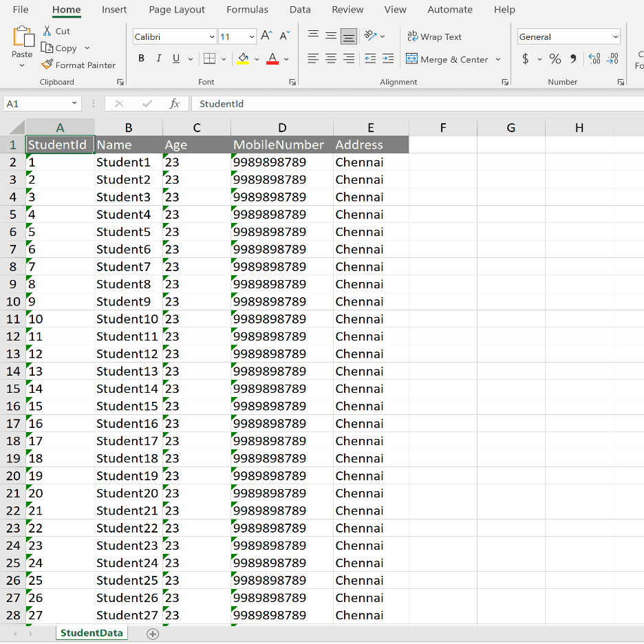Switch to the Formulas tab

[247, 10]
